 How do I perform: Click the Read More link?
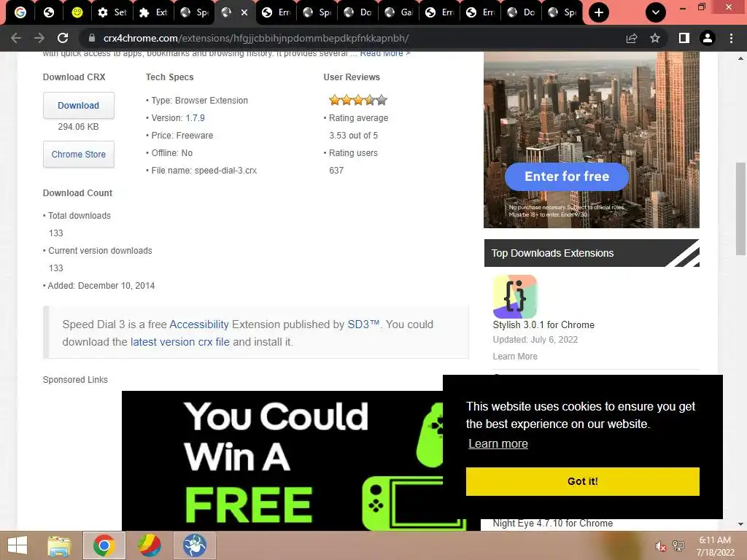click(x=385, y=53)
